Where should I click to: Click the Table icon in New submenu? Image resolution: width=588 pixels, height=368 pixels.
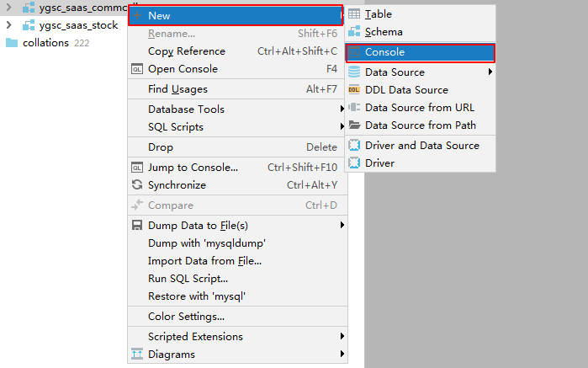354,13
